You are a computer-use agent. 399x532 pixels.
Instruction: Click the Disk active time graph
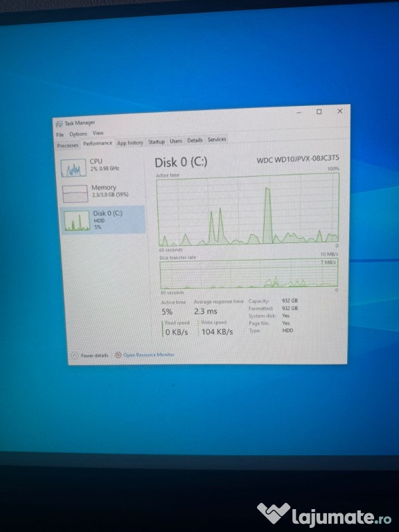pyautogui.click(x=248, y=210)
